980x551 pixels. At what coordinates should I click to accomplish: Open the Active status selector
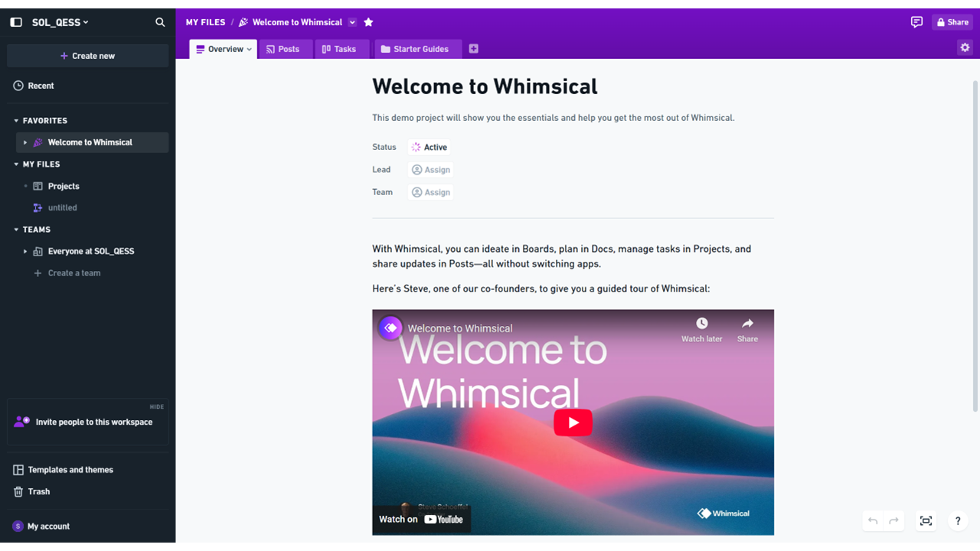pyautogui.click(x=429, y=147)
